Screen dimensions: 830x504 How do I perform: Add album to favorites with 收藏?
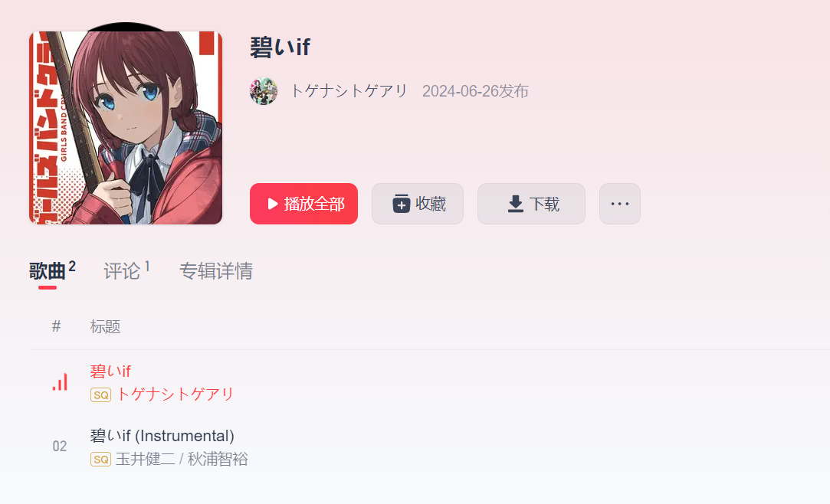click(x=418, y=204)
